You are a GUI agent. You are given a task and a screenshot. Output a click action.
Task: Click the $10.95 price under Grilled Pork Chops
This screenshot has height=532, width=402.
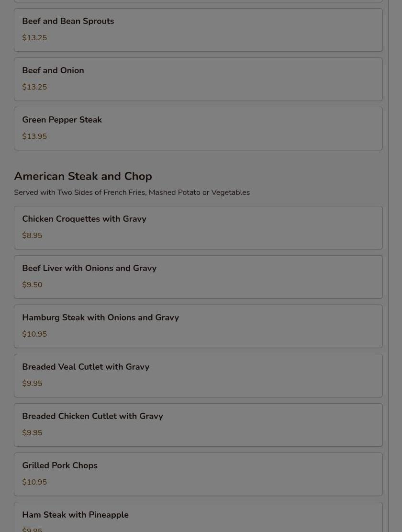34,482
